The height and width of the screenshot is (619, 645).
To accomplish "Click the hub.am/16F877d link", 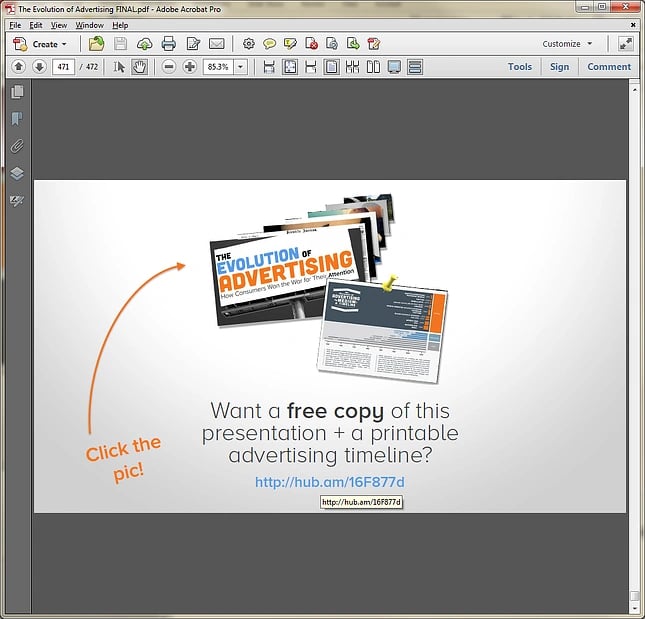I will click(x=329, y=482).
